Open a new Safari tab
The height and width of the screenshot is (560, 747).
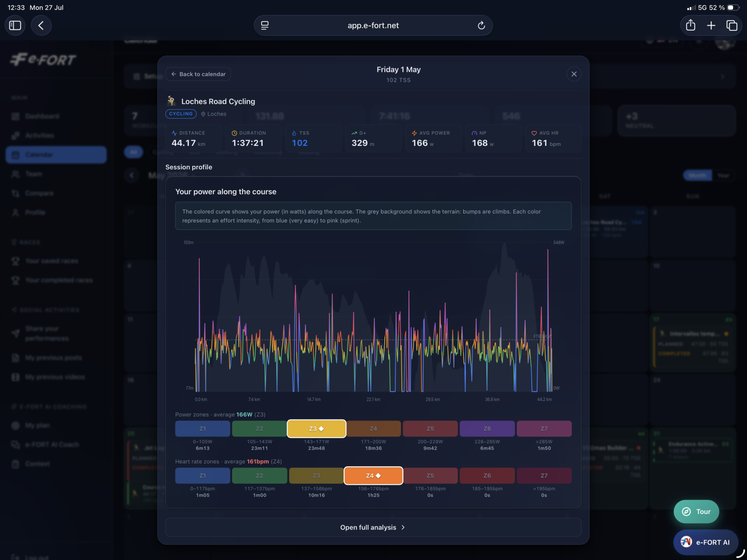[711, 25]
